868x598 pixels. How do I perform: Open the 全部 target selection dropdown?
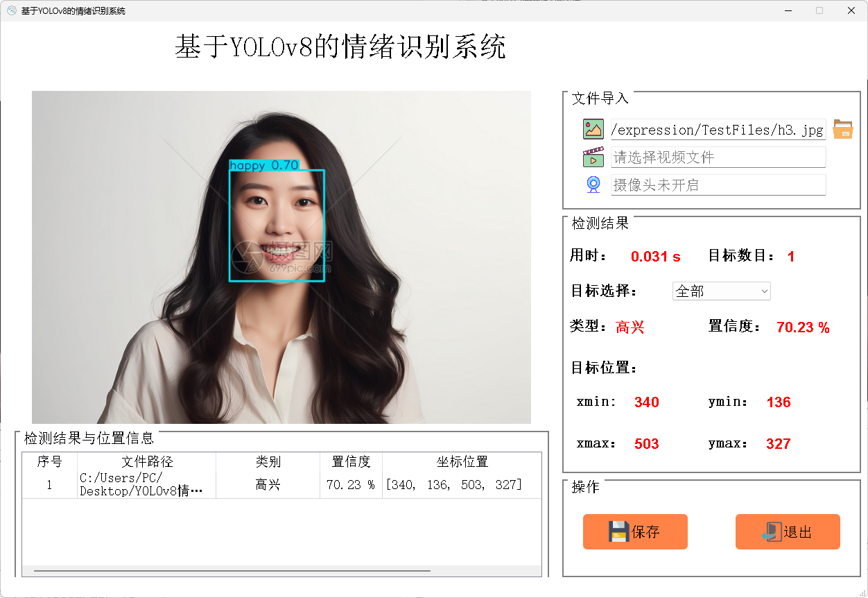[721, 291]
